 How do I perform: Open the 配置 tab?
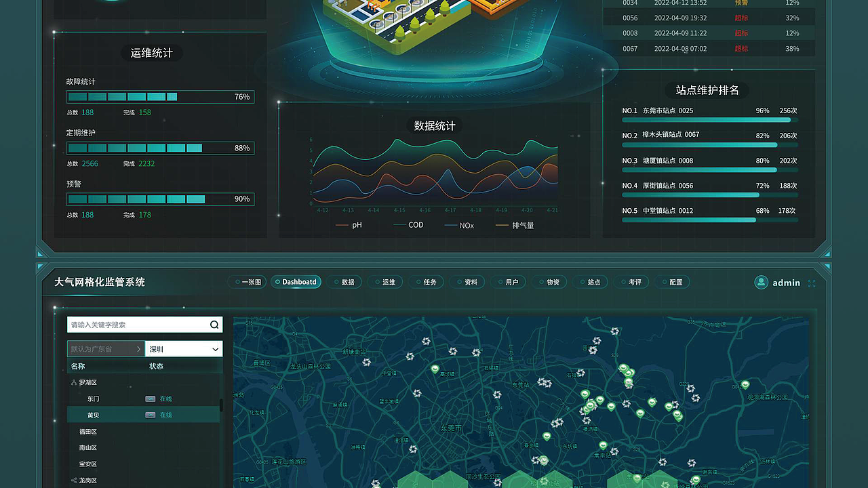click(672, 282)
